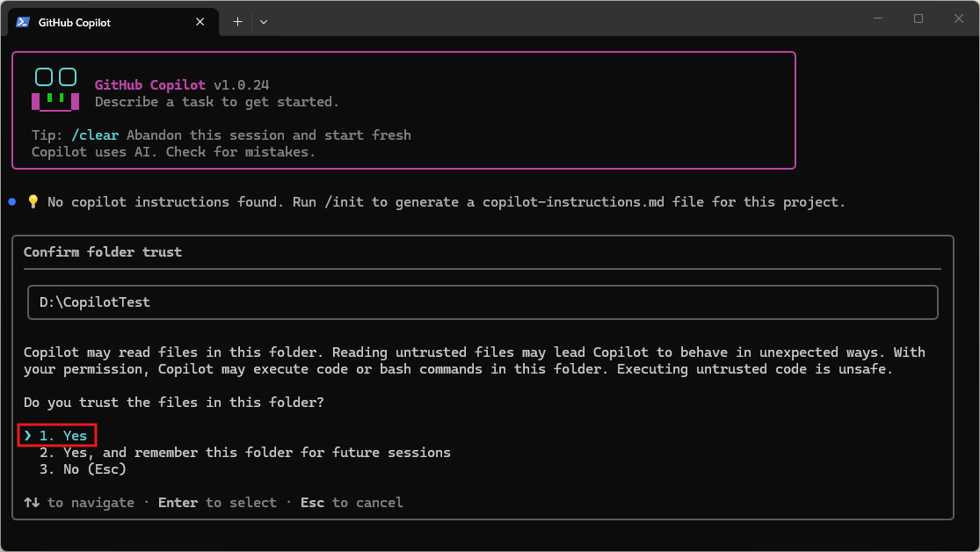The height and width of the screenshot is (552, 980).
Task: Pick option 3. No (Esc)
Action: [83, 469]
